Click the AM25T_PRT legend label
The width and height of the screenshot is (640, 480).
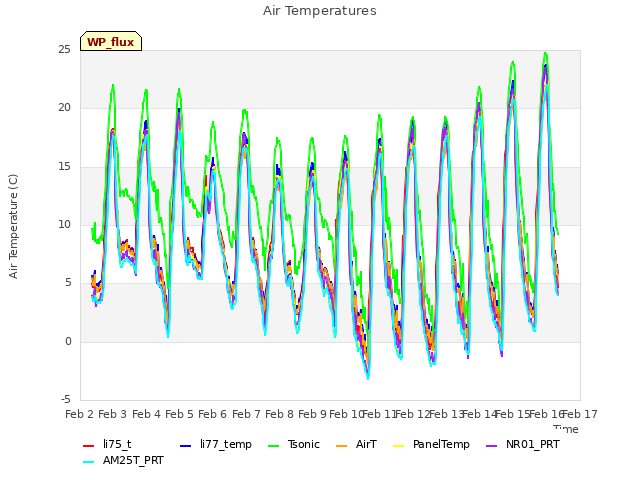[x=133, y=460]
